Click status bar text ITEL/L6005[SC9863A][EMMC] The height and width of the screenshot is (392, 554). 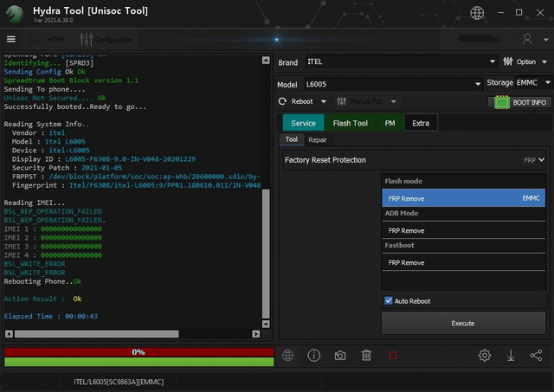click(x=119, y=382)
